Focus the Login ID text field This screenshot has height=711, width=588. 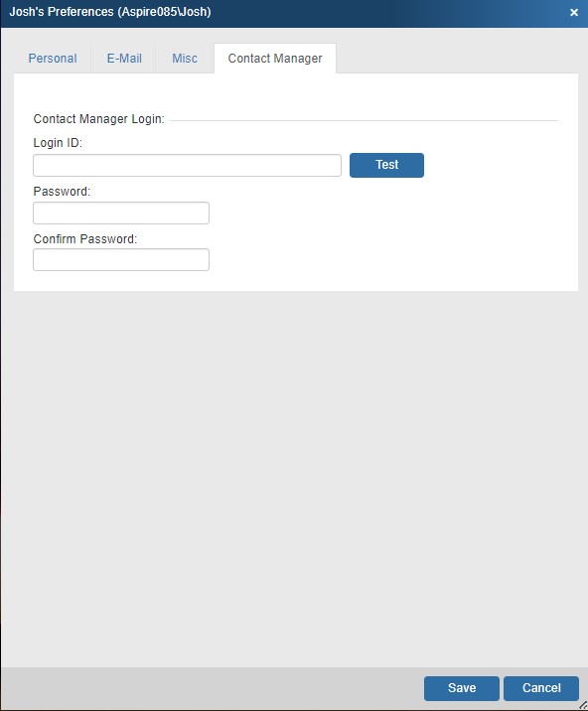pos(187,165)
